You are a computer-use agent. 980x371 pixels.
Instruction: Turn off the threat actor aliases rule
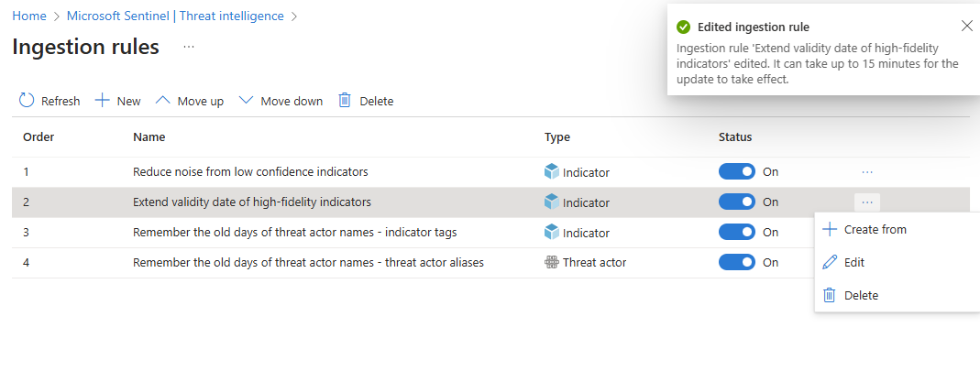(x=737, y=262)
